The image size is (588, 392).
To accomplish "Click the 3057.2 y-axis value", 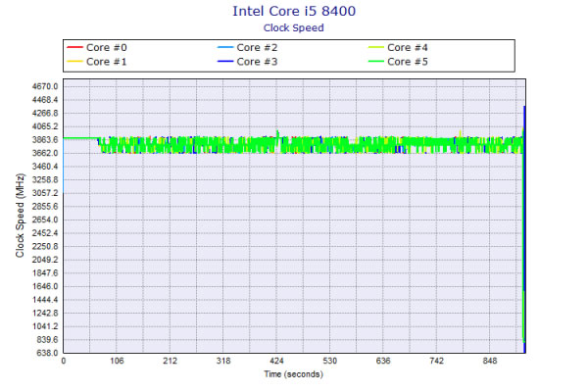I will click(x=45, y=193).
